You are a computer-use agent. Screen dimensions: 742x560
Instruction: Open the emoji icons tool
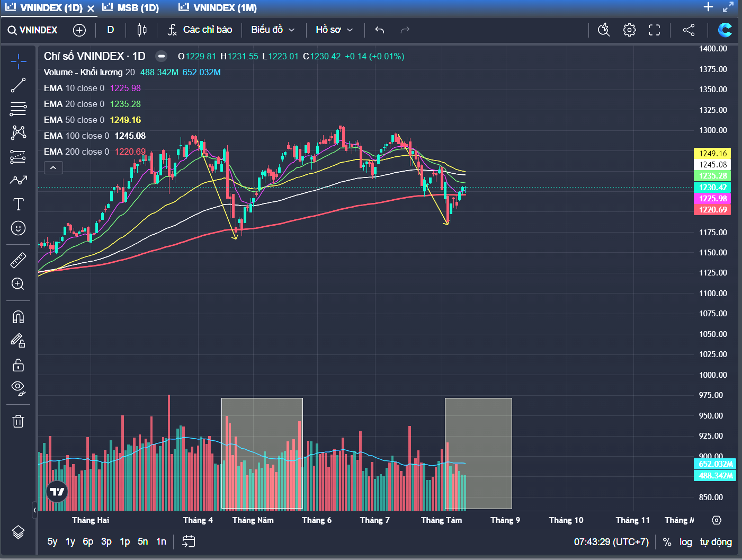point(18,228)
